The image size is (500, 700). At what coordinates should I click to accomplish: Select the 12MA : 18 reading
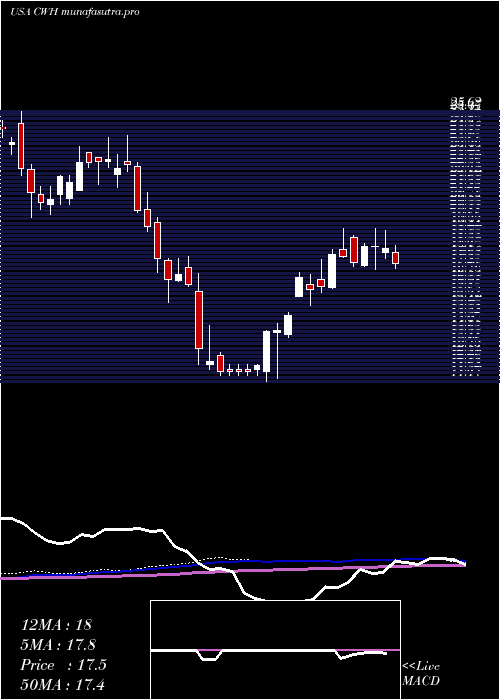pyautogui.click(x=56, y=625)
